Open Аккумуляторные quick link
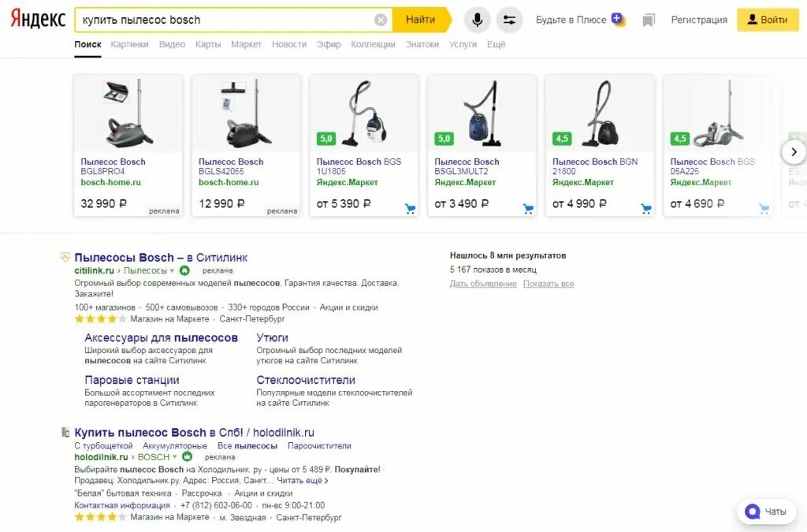Screen dimensions: 807x532 pyautogui.click(x=175, y=445)
